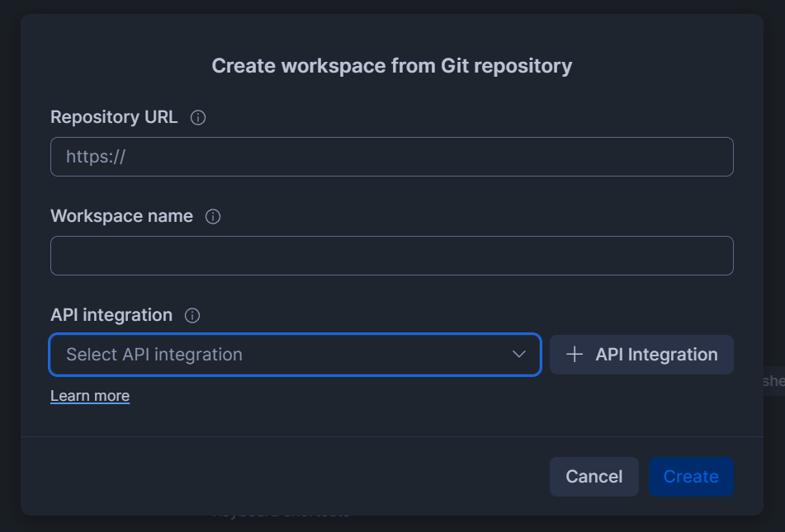Screen dimensions: 785x532
Task: Click the API integration section label
Action: 111,315
